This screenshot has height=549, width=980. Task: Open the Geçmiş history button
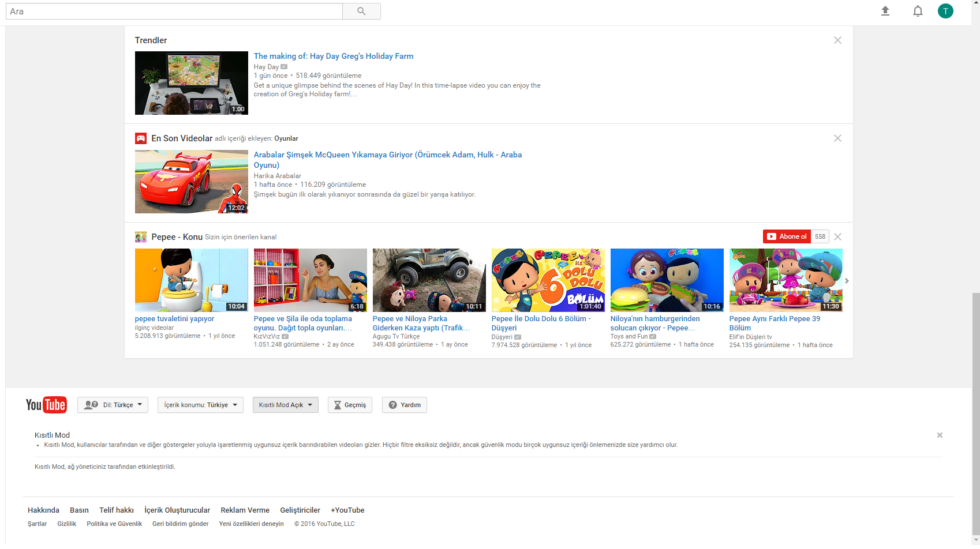tap(350, 405)
